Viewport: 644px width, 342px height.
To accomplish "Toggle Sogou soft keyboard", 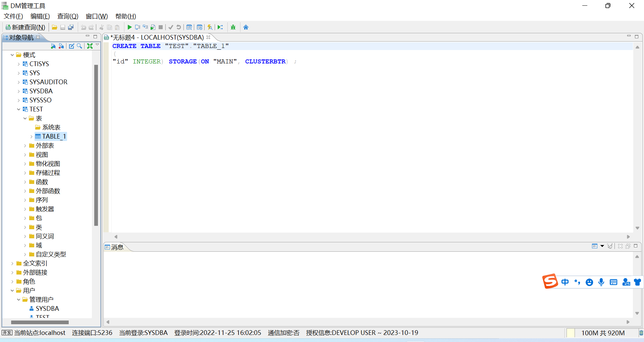I will tap(613, 282).
